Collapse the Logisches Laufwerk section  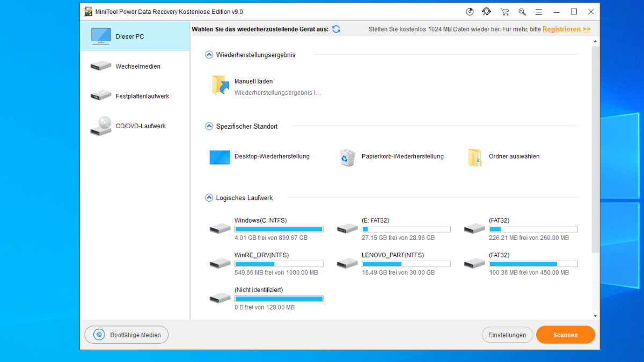(x=209, y=198)
